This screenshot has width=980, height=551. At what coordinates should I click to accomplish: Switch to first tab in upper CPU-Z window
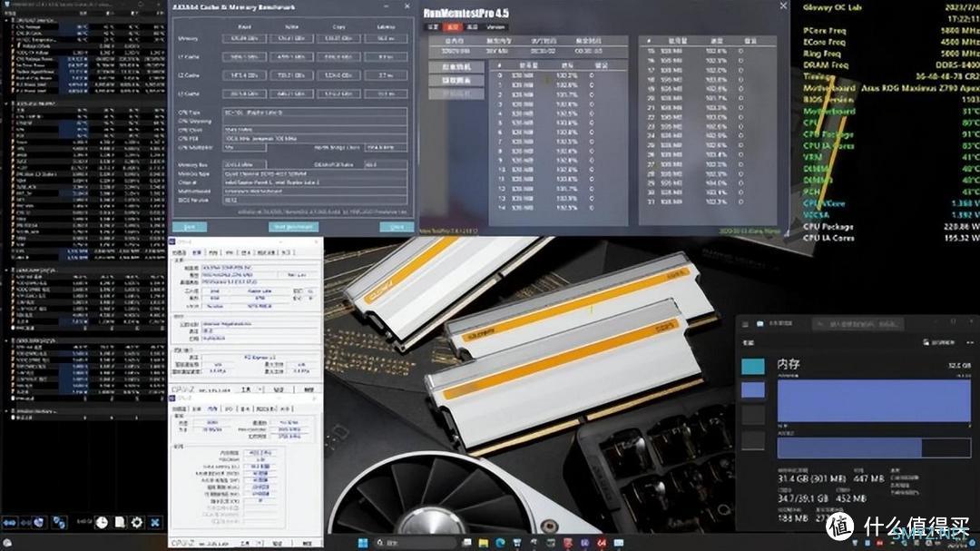180,252
